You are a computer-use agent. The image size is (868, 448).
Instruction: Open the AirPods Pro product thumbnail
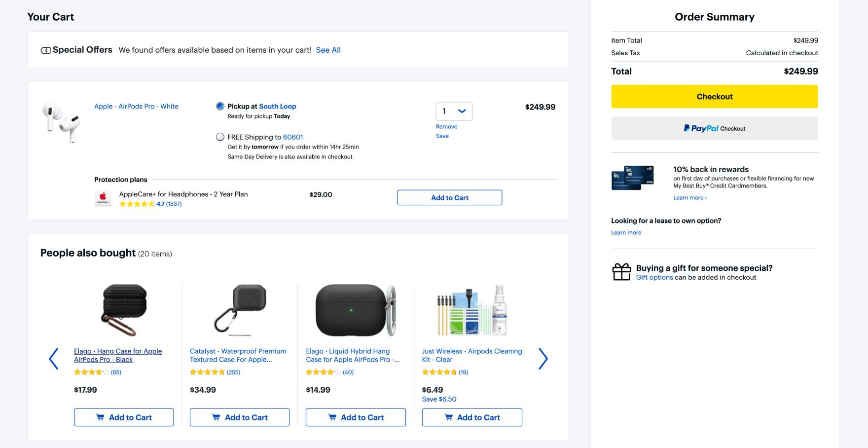[x=62, y=122]
